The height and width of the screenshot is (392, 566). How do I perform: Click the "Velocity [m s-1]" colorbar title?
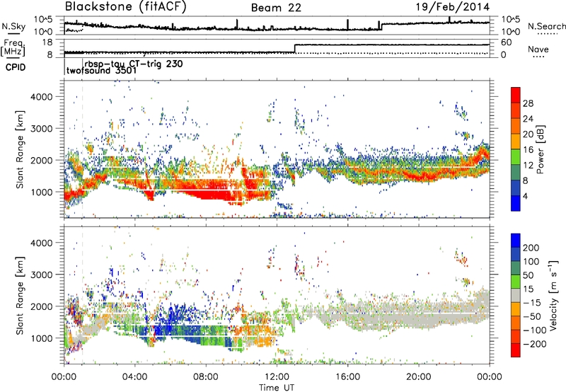point(554,295)
